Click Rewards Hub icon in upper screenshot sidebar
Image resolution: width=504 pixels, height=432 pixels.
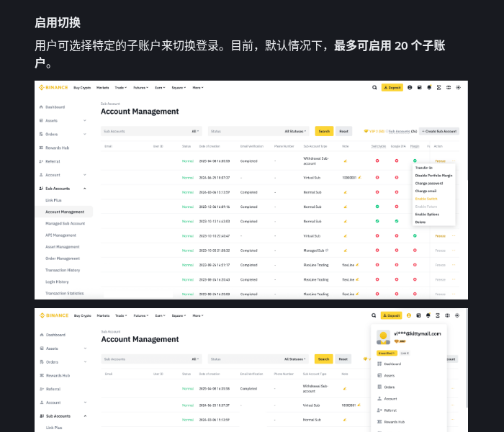pos(41,148)
